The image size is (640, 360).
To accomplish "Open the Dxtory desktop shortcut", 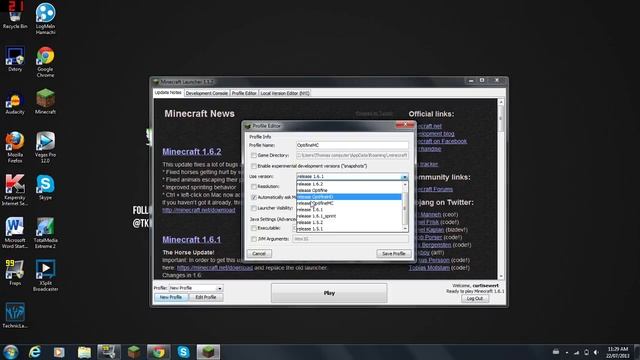I will [15, 60].
